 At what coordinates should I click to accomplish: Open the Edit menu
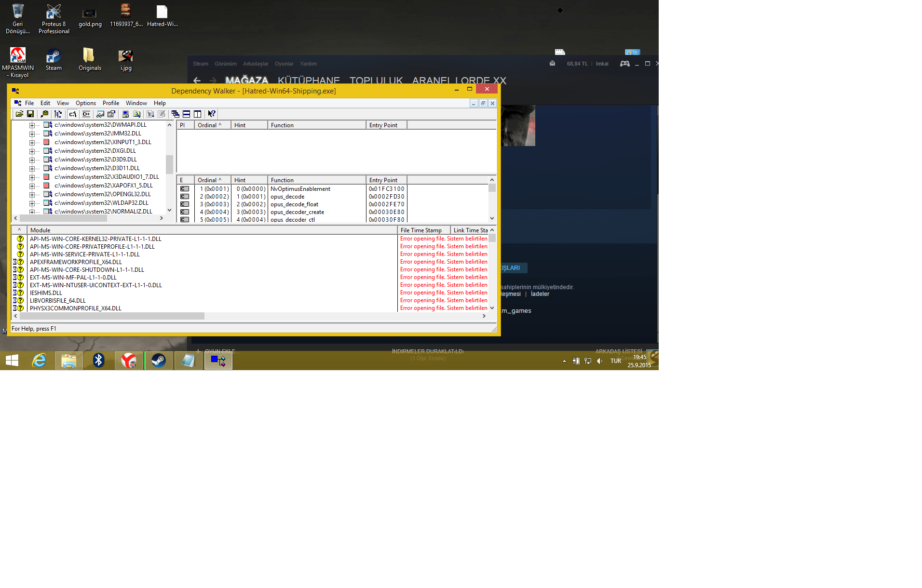tap(45, 103)
